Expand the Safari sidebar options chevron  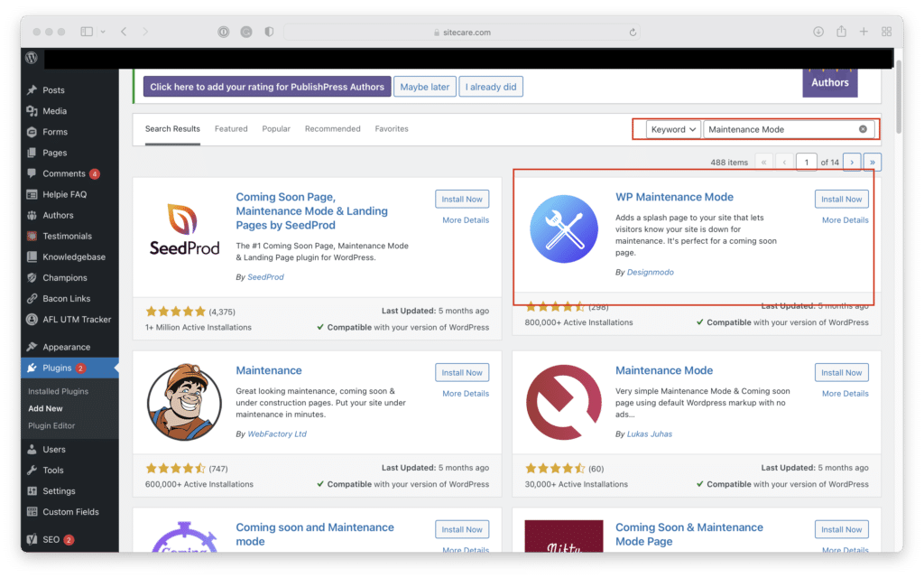(x=103, y=32)
